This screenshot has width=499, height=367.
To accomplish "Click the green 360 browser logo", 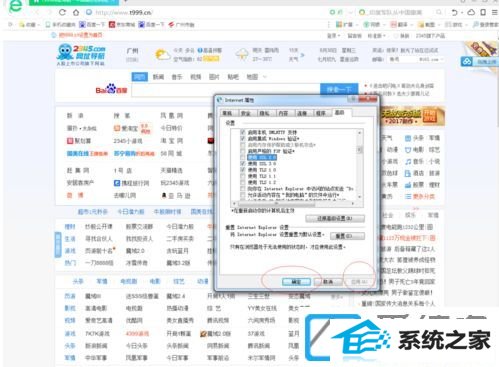I will coord(15,7).
